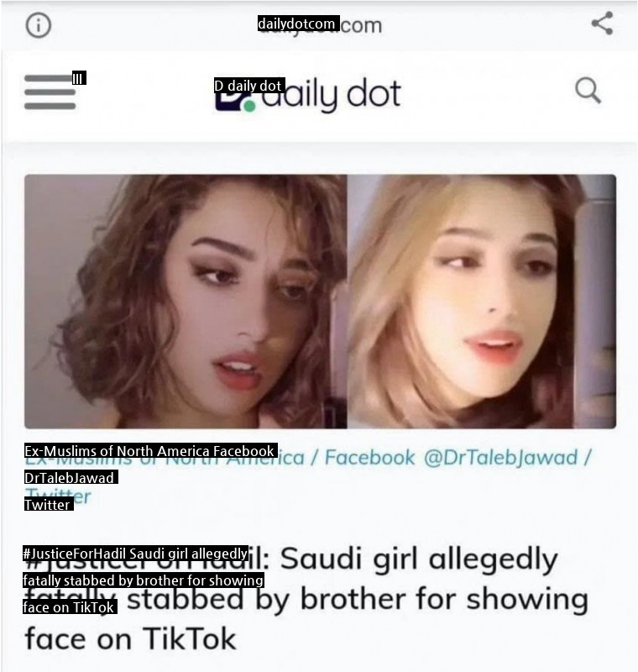Open the left photo of the article
Screen dimensions: 638x672
pos(186,302)
